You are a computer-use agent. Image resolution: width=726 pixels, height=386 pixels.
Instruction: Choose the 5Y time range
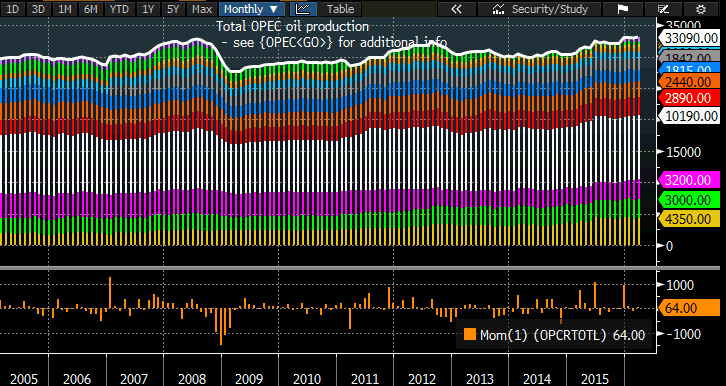(x=173, y=8)
